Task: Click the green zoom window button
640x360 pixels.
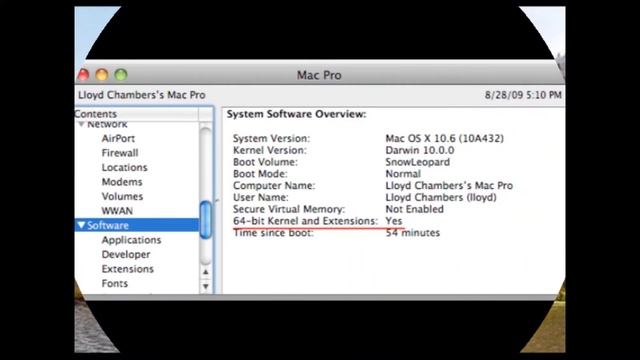Action: pos(121,75)
